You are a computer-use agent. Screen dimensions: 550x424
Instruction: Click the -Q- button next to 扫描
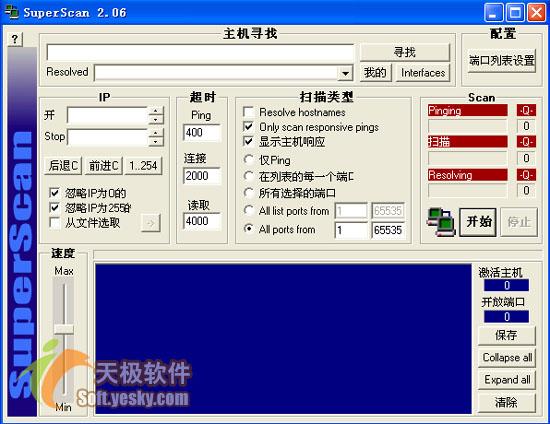pos(526,142)
